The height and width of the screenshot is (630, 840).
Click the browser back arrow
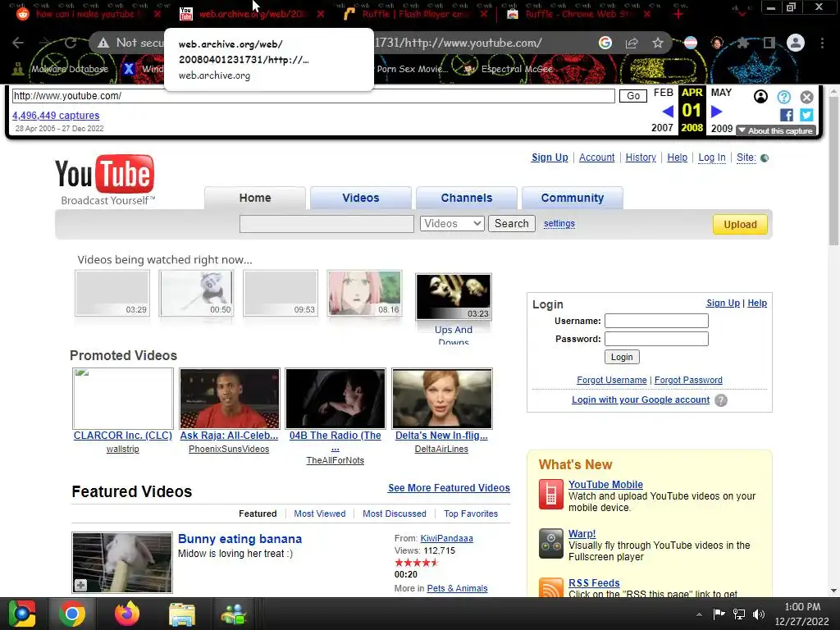pos(18,43)
